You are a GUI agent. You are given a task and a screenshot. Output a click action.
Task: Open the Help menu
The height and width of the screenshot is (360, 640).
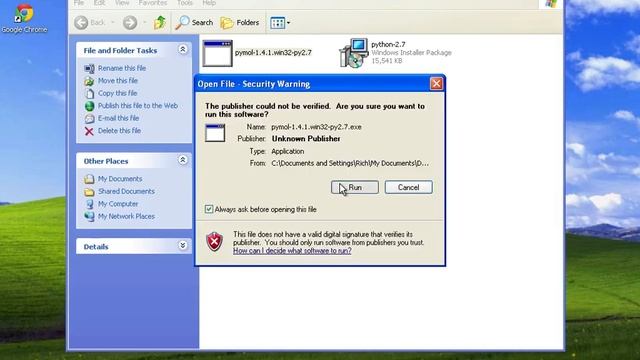click(209, 3)
